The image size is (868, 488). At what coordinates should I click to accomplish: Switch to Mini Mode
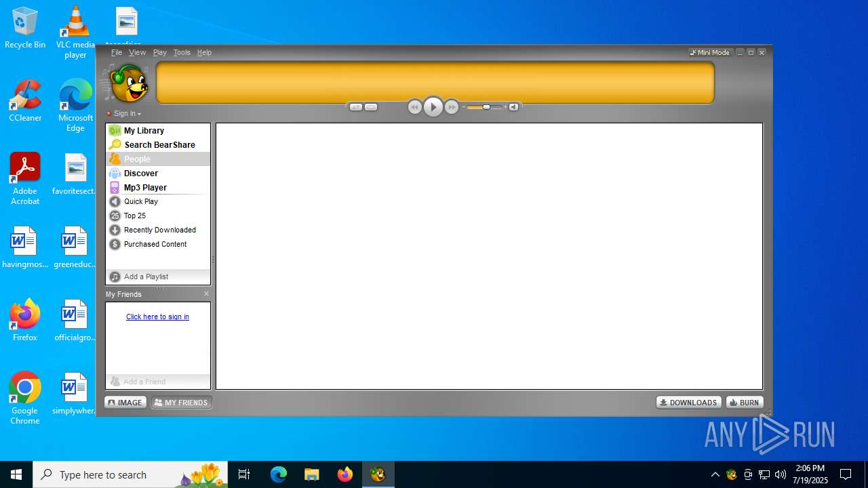710,52
